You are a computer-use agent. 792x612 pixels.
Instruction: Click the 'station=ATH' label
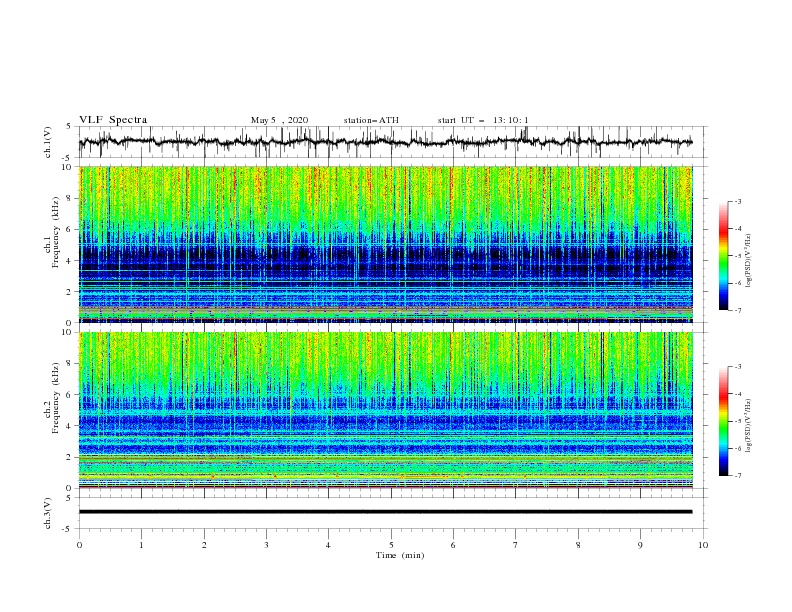[x=371, y=120]
